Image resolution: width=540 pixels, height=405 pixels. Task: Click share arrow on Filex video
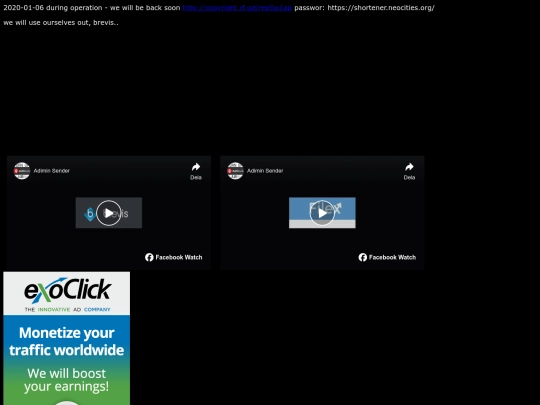coord(409,167)
